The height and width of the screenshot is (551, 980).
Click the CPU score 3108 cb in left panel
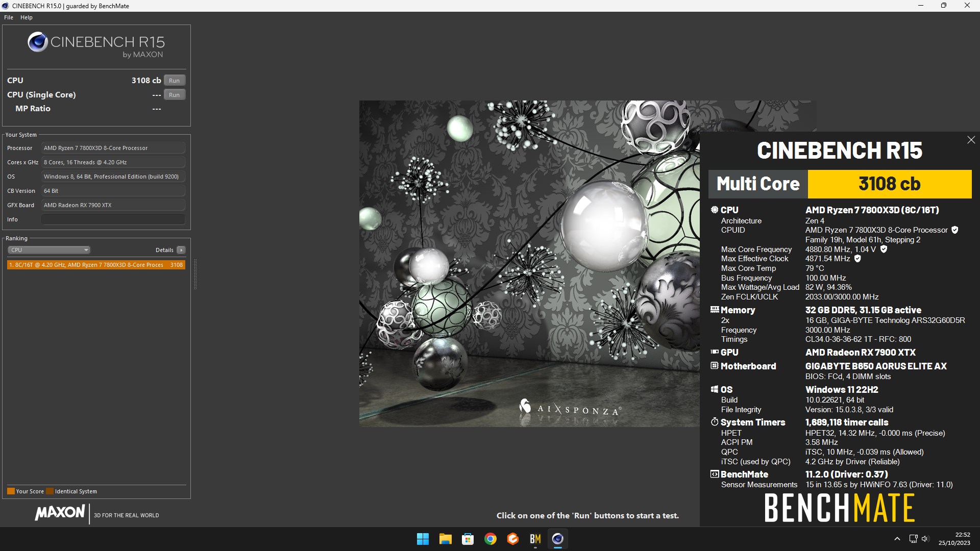(146, 81)
